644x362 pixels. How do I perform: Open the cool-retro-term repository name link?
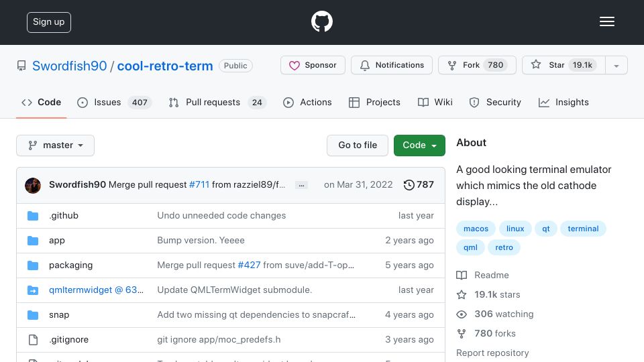click(165, 66)
